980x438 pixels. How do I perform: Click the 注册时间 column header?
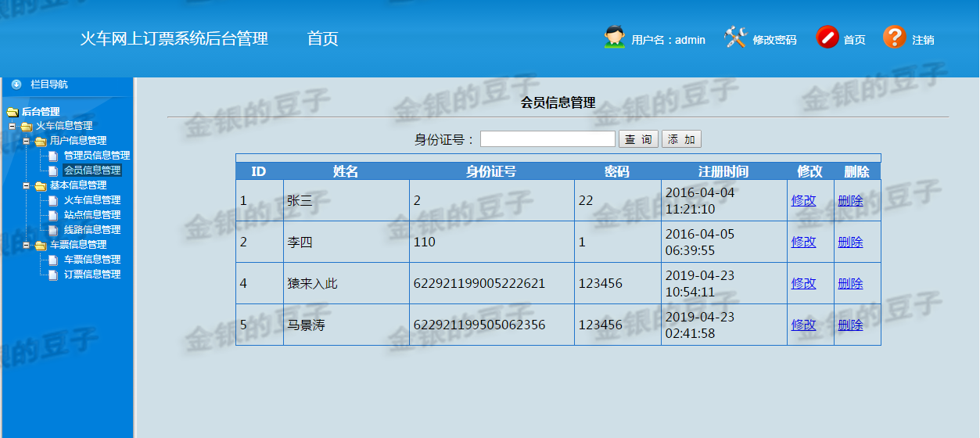[x=723, y=171]
